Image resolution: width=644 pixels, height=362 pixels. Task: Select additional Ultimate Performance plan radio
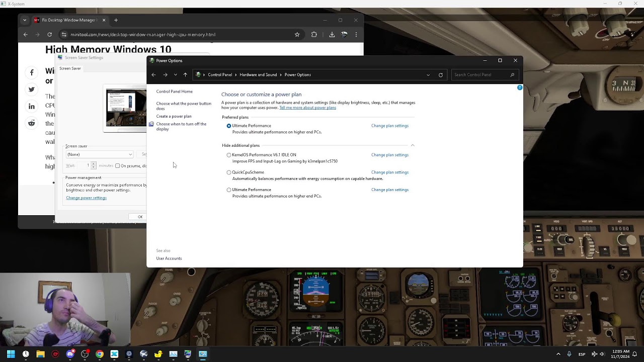(x=229, y=190)
